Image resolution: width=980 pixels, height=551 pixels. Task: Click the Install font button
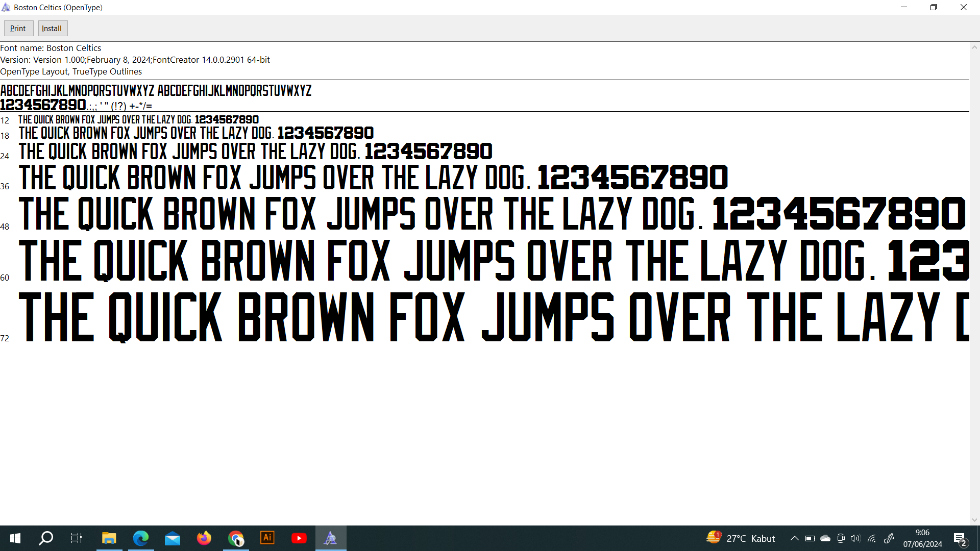pyautogui.click(x=52, y=29)
